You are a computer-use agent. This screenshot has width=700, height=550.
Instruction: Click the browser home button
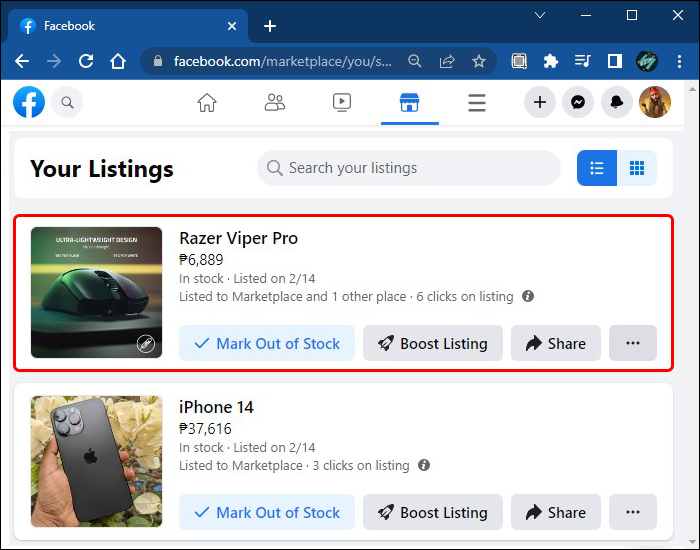[x=118, y=61]
